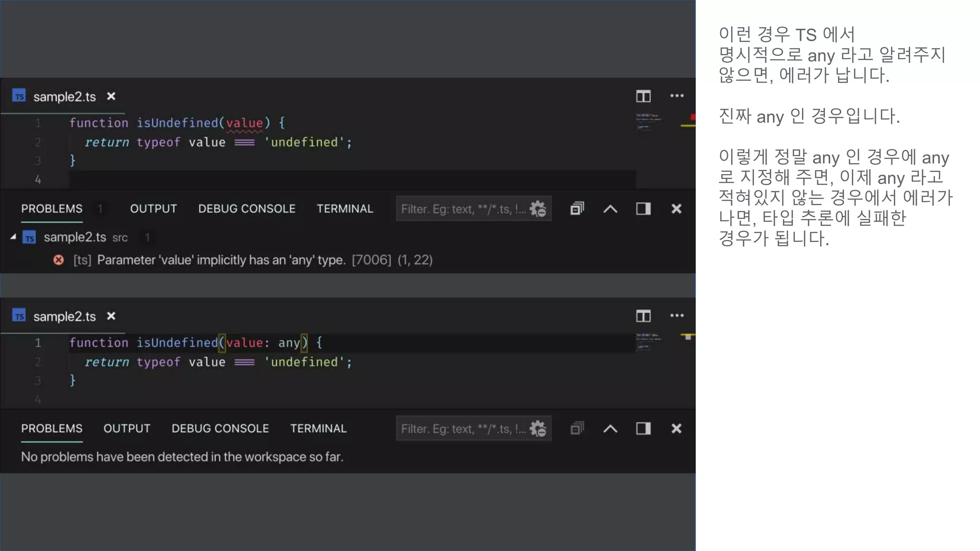Close the sample2.ts tab in the upper editor
The height and width of the screenshot is (551, 980).
point(111,96)
